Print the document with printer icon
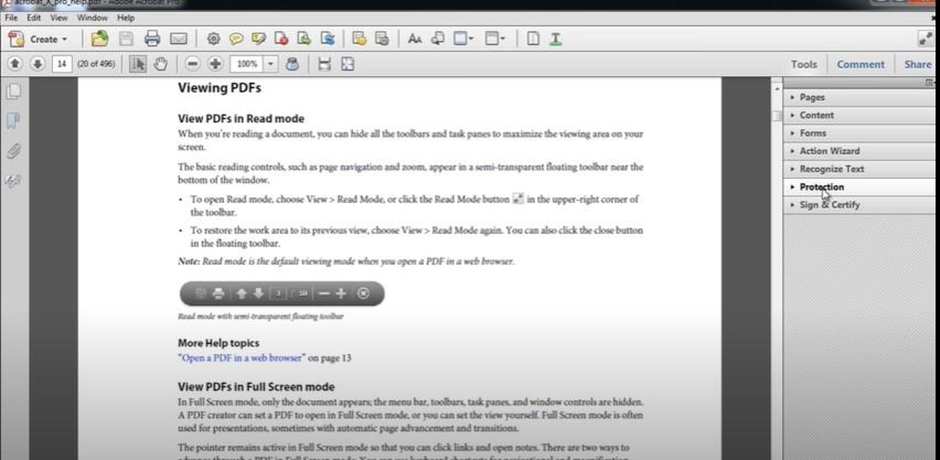 coord(152,40)
